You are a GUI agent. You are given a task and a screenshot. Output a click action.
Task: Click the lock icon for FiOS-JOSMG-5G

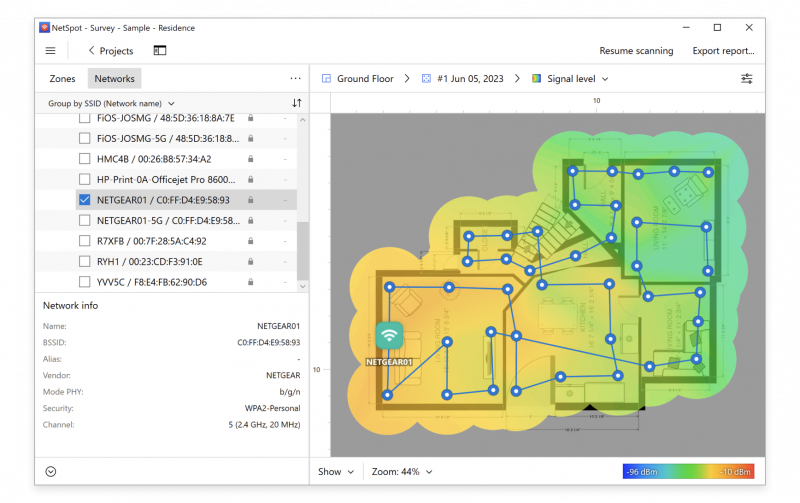click(251, 138)
